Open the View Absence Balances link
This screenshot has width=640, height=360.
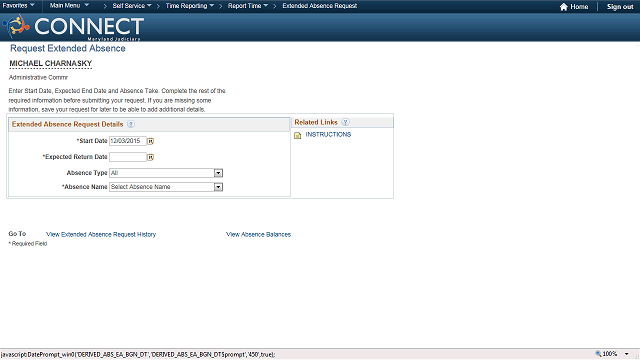258,234
